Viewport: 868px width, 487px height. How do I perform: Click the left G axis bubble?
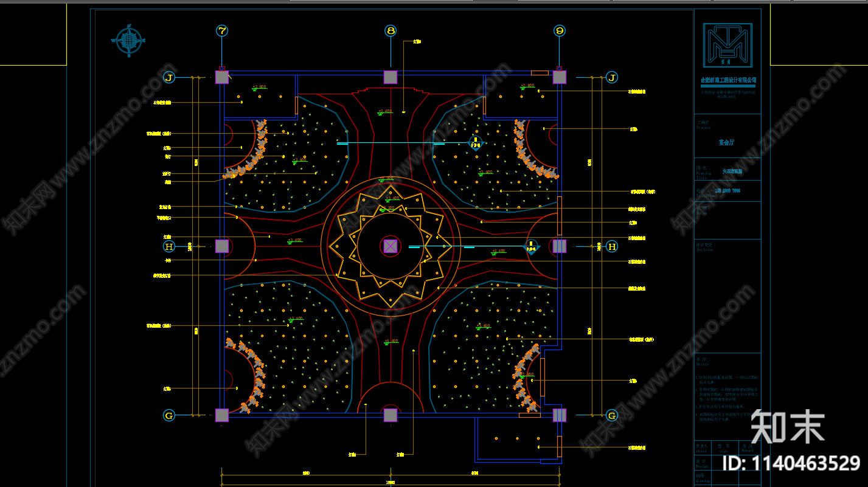[x=170, y=415]
